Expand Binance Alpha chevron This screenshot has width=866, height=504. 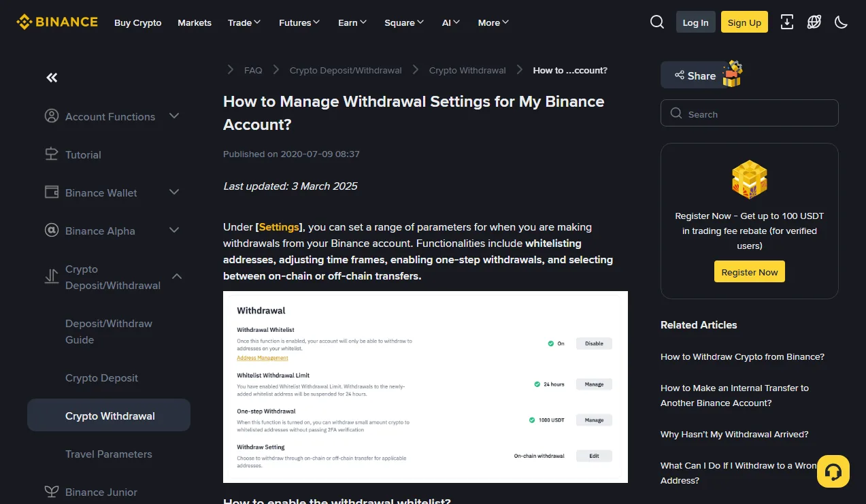pyautogui.click(x=174, y=230)
